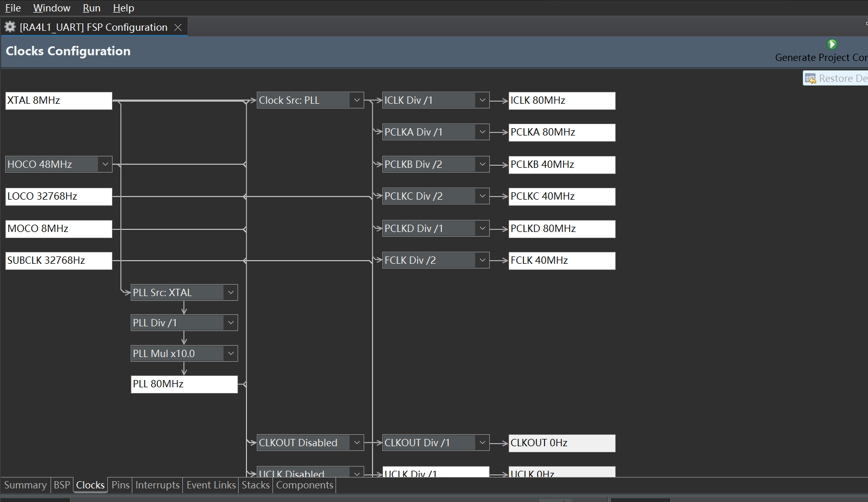Open the Run menu

point(91,8)
